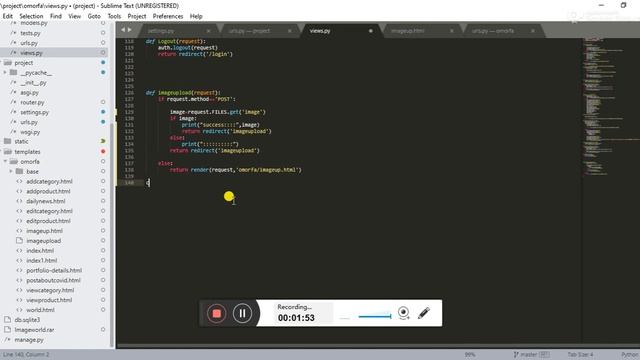Open the Edit menu
The width and height of the screenshot is (640, 360).
click(8, 16)
